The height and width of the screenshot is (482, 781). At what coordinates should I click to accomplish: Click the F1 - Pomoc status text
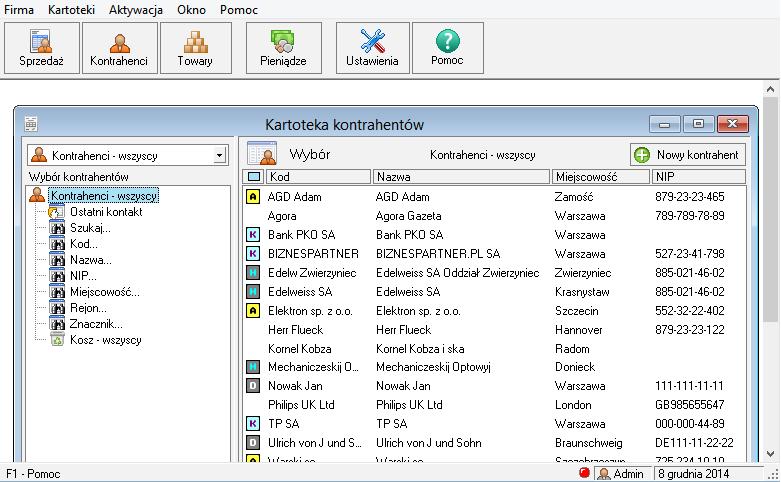click(x=33, y=474)
